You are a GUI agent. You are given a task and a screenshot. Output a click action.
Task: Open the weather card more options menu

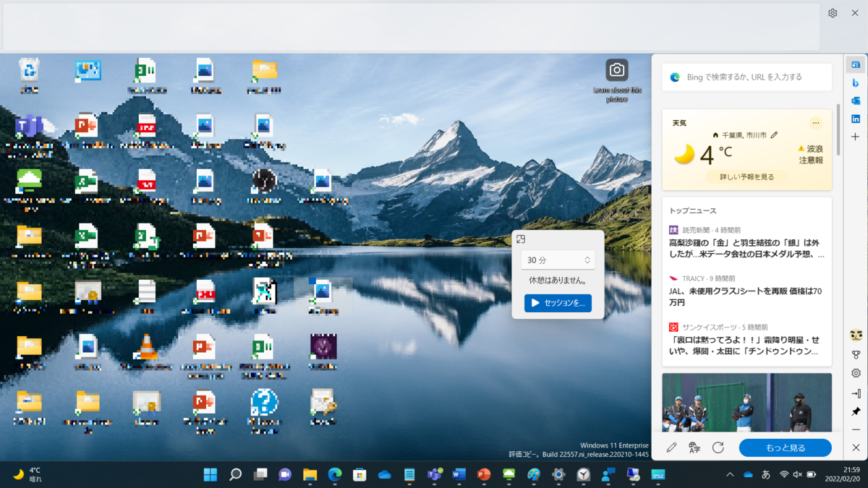pos(816,123)
